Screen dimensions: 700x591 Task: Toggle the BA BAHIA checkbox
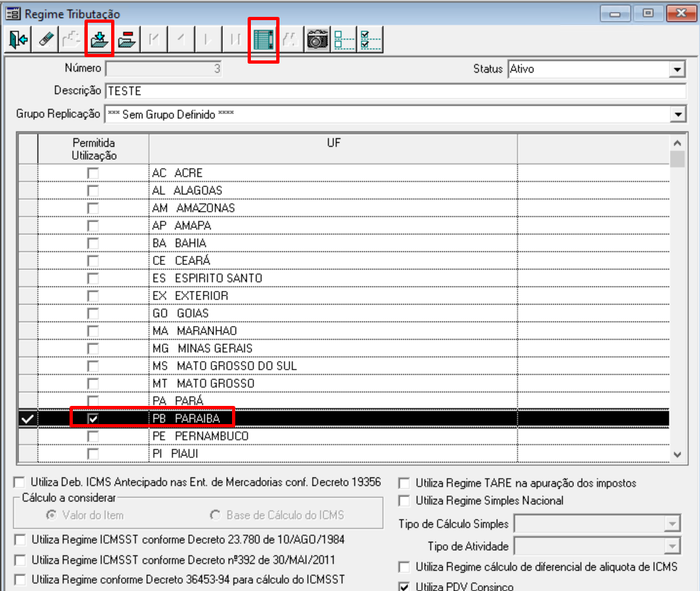click(93, 244)
